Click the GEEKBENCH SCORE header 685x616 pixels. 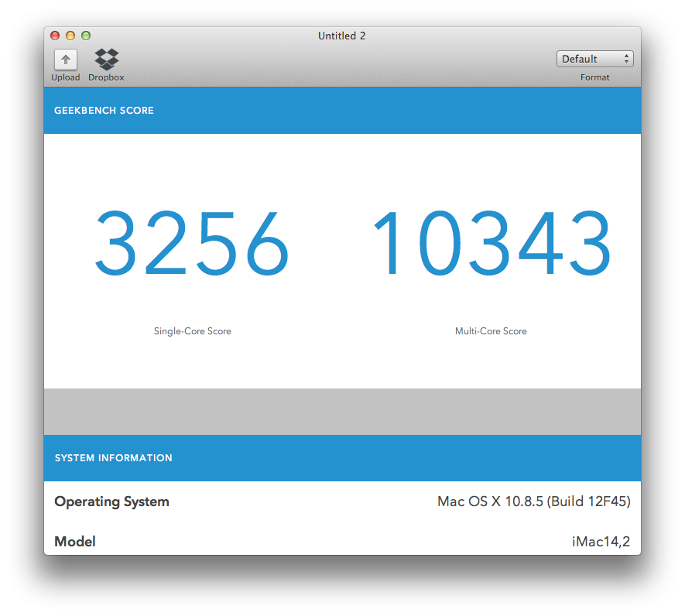104,111
